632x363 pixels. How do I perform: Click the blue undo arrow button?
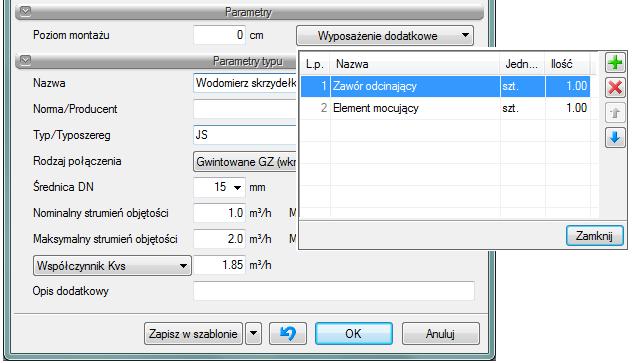(288, 334)
